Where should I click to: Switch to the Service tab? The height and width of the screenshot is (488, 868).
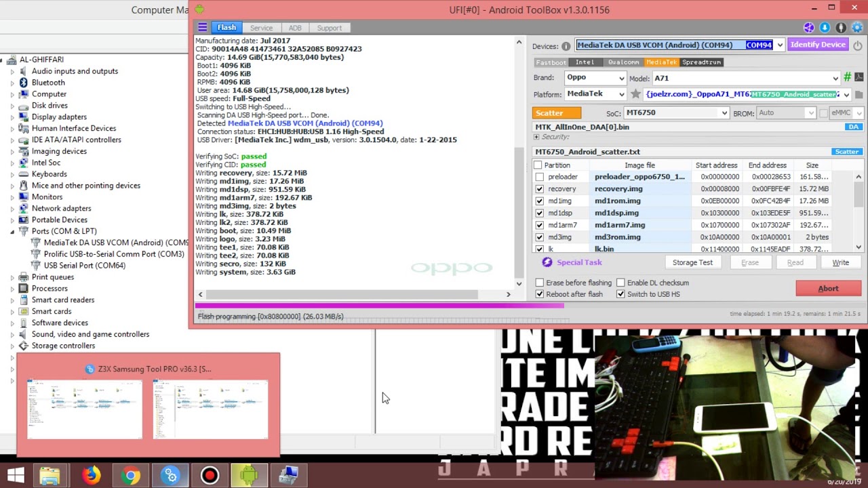tap(261, 28)
